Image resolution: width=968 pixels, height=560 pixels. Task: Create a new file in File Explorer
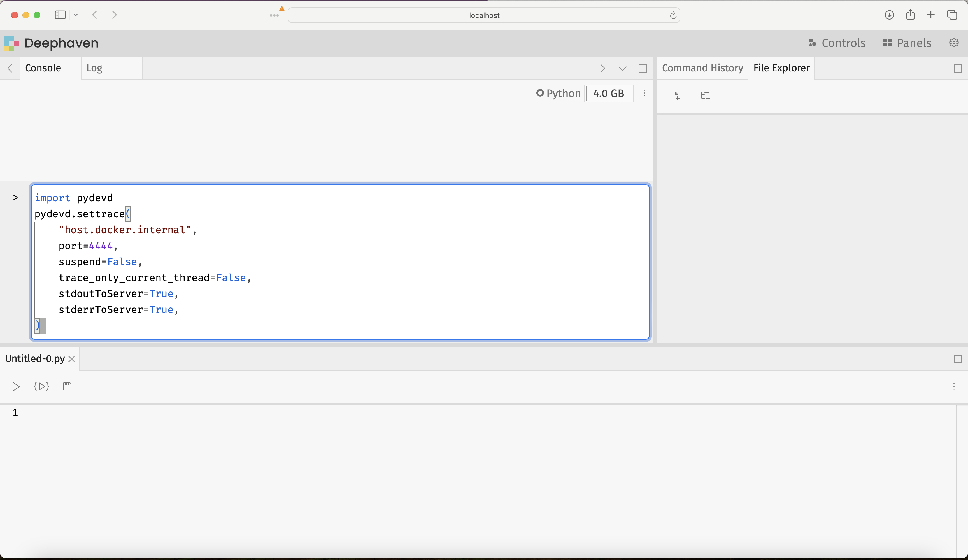(675, 96)
